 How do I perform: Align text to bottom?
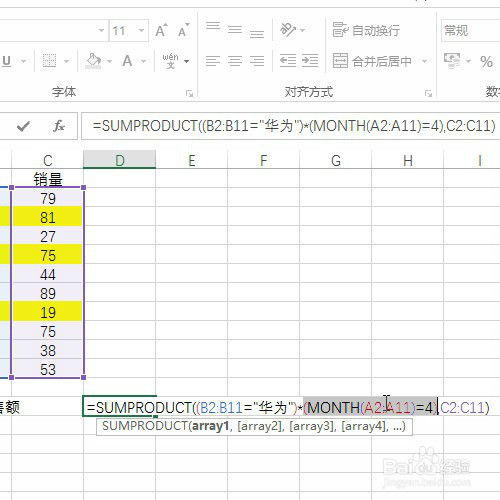(257, 33)
